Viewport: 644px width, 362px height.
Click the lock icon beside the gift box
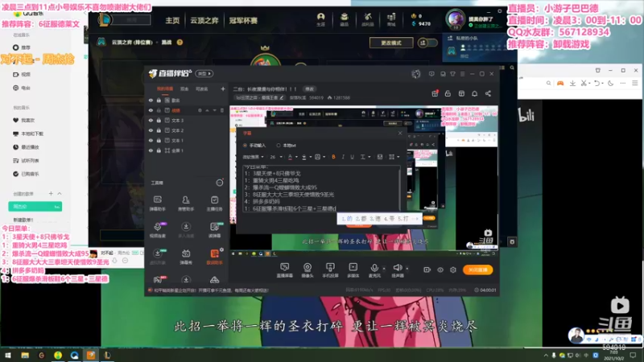pyautogui.click(x=448, y=93)
